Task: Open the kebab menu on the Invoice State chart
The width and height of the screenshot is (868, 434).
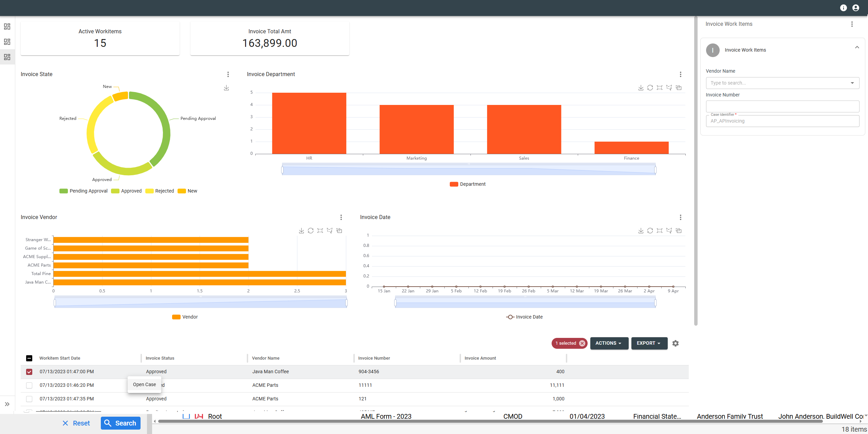Action: [228, 74]
